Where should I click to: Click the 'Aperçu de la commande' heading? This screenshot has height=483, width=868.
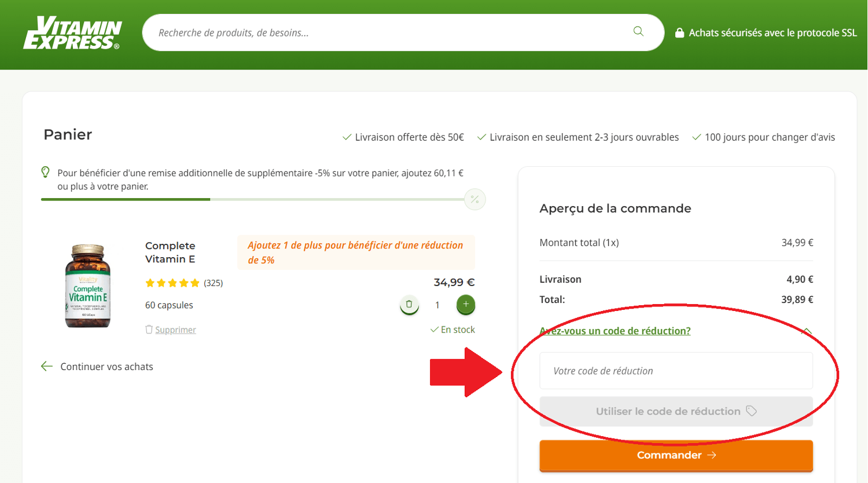[615, 208]
